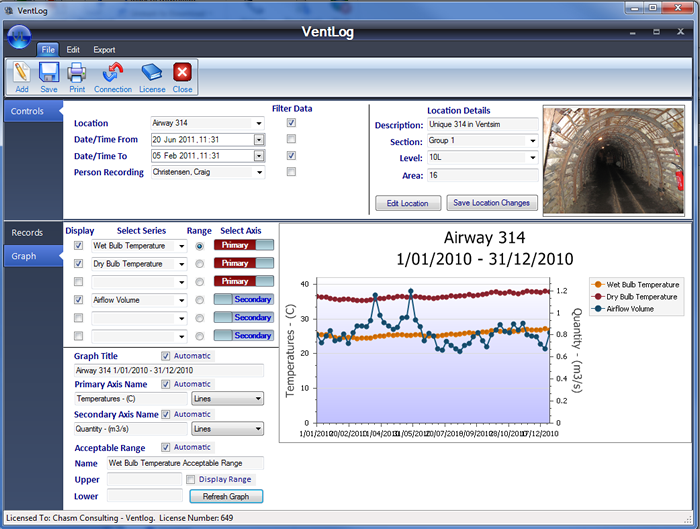The width and height of the screenshot is (700, 529).
Task: Switch to the Graph tab
Action: [31, 256]
